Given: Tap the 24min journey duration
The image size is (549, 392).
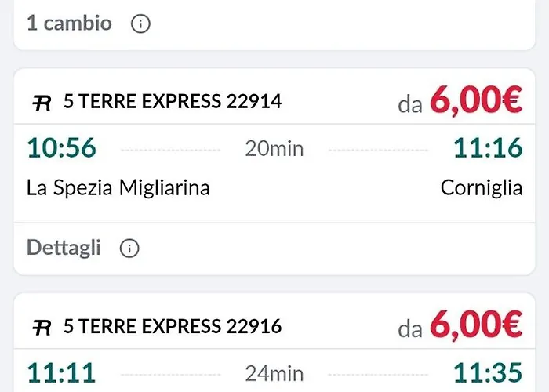Looking at the screenshot, I should (274, 373).
